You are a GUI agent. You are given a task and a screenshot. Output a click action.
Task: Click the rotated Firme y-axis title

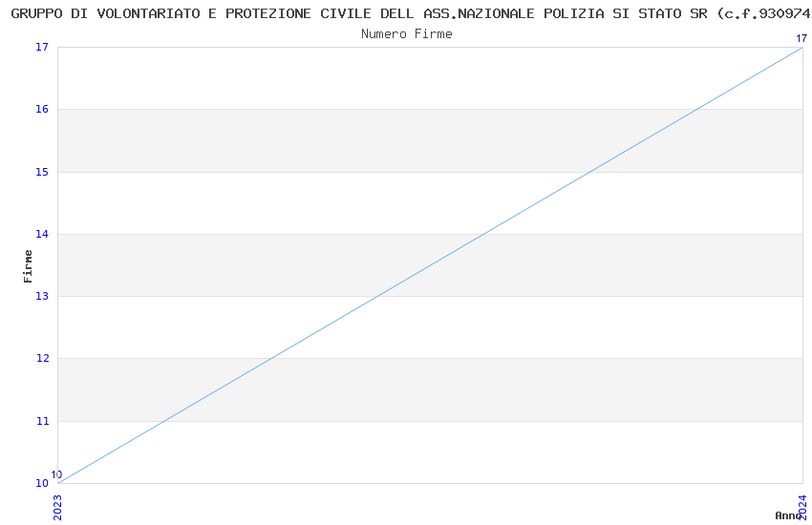(x=28, y=265)
